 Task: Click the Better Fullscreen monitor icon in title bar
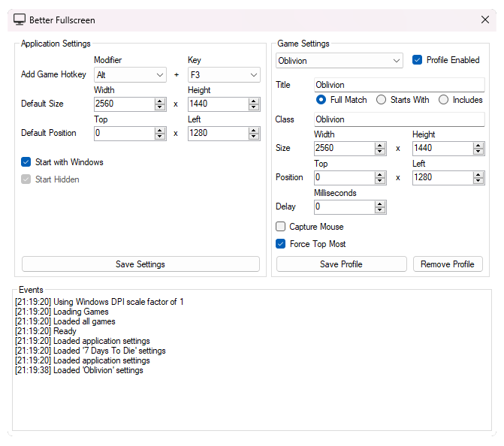pos(20,20)
